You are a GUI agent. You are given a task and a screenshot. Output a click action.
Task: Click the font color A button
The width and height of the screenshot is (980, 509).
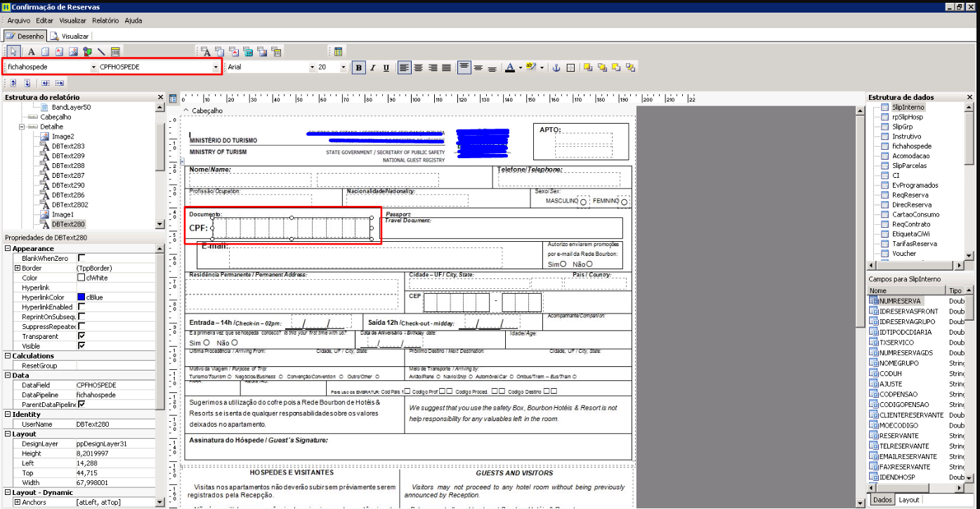pos(510,67)
